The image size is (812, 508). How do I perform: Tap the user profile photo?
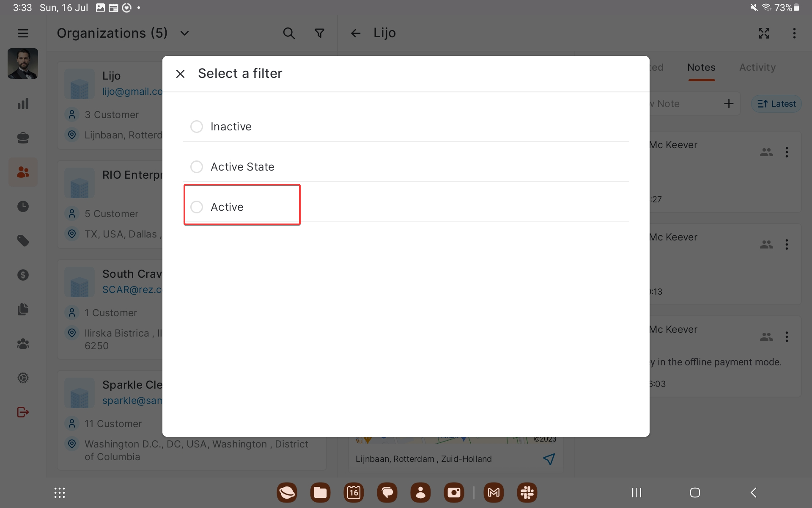pyautogui.click(x=23, y=63)
